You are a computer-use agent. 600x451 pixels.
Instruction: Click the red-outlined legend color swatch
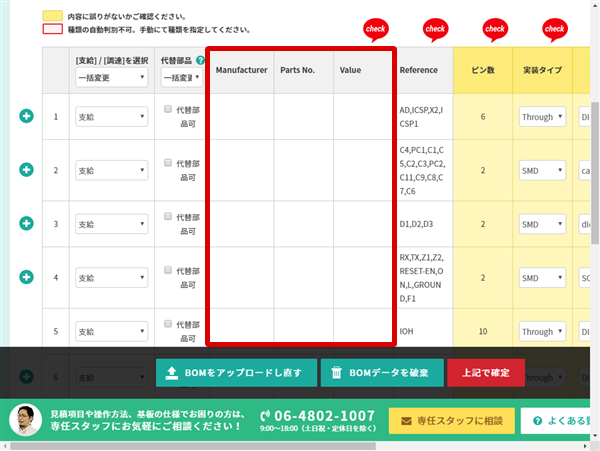[53, 29]
